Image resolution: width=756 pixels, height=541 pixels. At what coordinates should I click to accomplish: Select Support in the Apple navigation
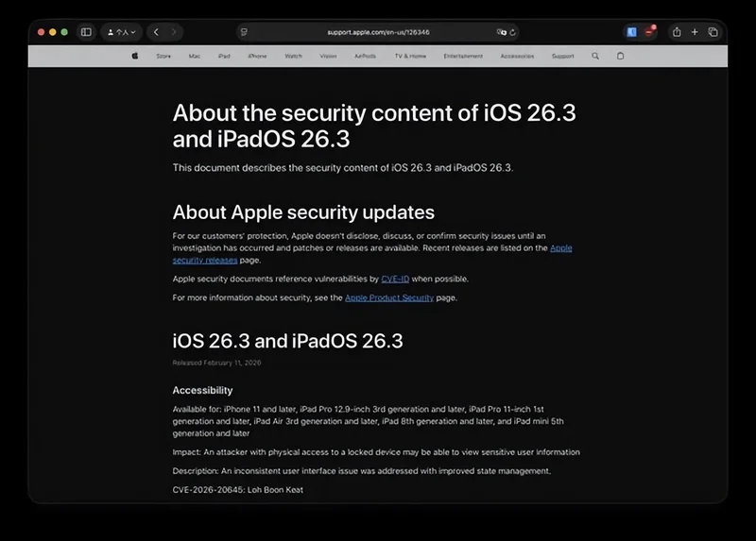562,56
